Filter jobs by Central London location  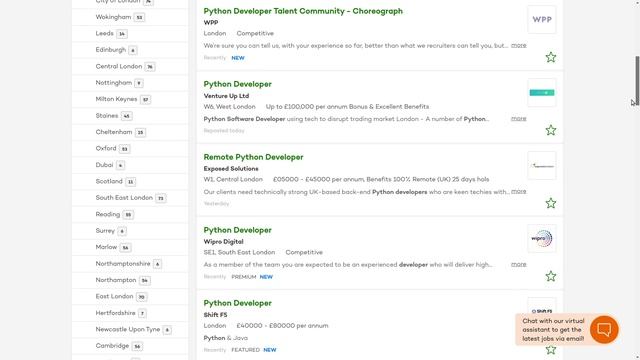[x=119, y=66]
